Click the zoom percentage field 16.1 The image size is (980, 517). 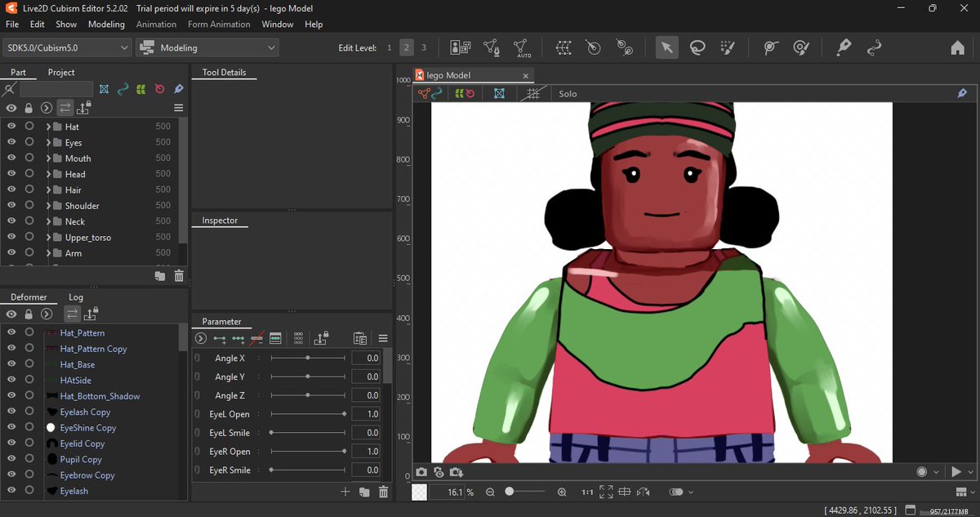coord(448,492)
